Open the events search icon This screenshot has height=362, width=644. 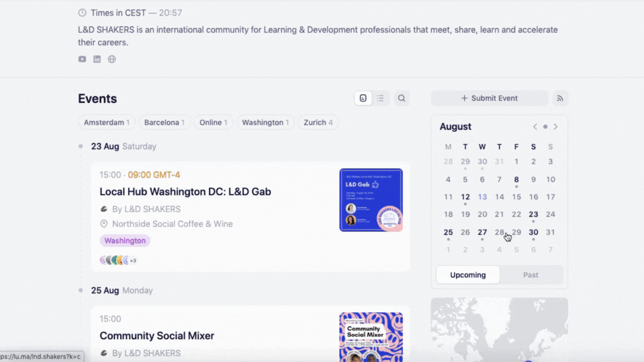pos(402,98)
